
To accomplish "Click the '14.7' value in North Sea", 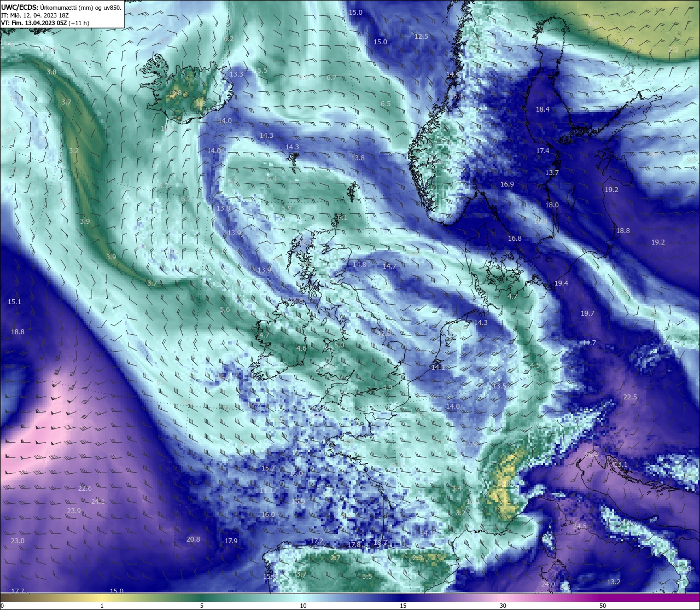I will [x=389, y=266].
